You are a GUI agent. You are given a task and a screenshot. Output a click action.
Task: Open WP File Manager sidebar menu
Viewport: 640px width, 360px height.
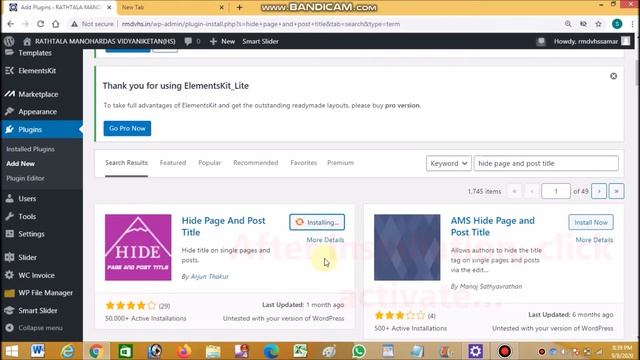[45, 293]
